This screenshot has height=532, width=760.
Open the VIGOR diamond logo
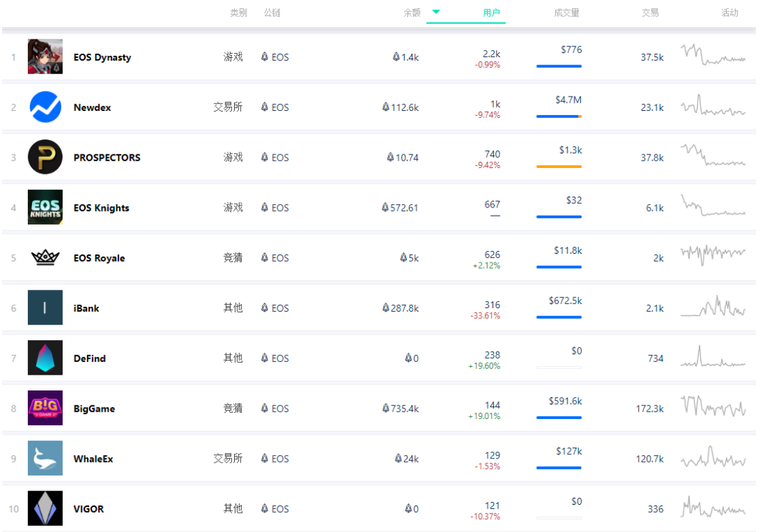(45, 508)
